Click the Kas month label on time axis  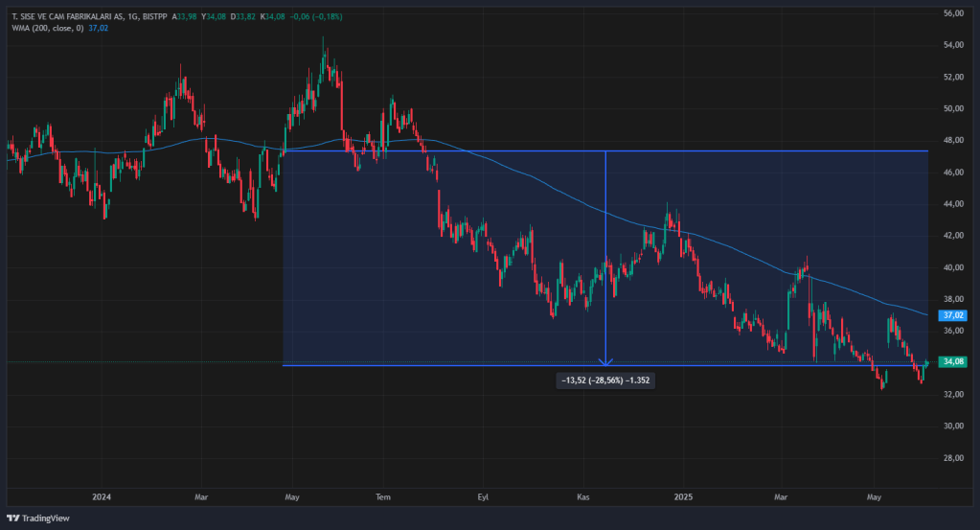[x=583, y=497]
